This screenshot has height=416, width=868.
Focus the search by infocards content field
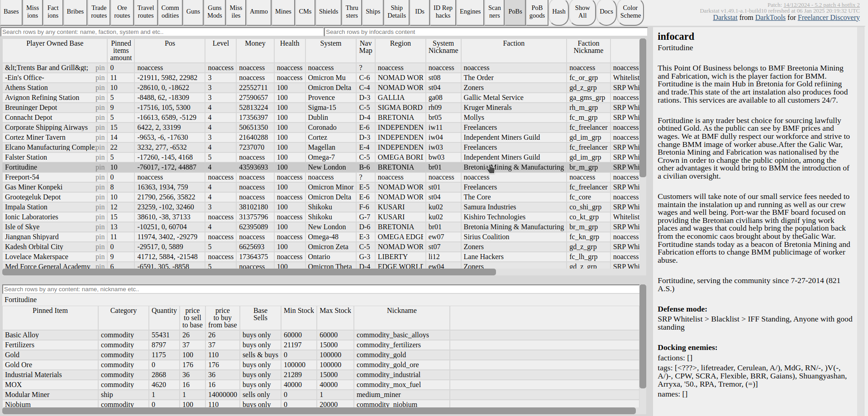486,32
